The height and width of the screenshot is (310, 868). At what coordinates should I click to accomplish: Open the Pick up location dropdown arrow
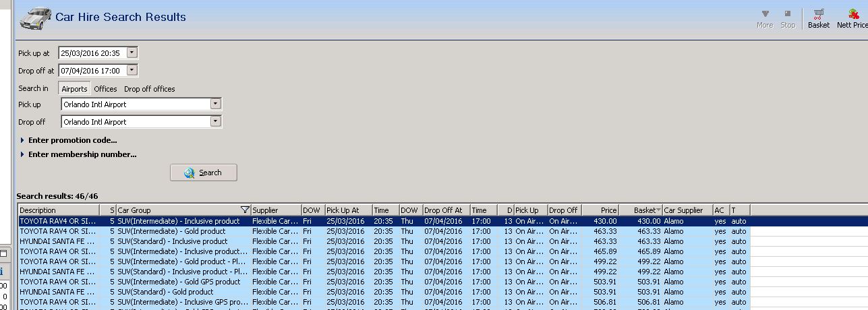click(x=216, y=104)
